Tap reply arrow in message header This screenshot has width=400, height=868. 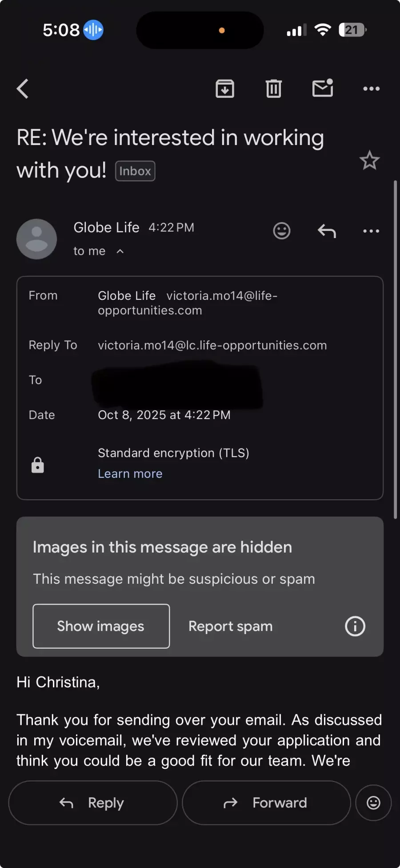(327, 231)
